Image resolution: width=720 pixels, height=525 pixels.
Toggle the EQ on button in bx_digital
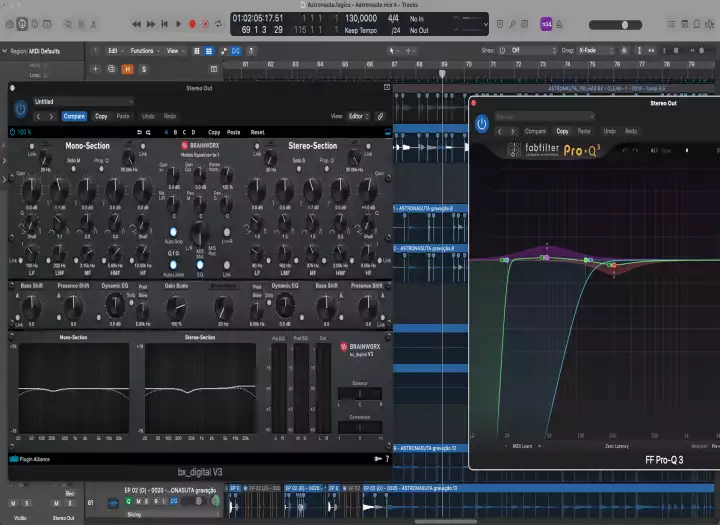click(200, 265)
